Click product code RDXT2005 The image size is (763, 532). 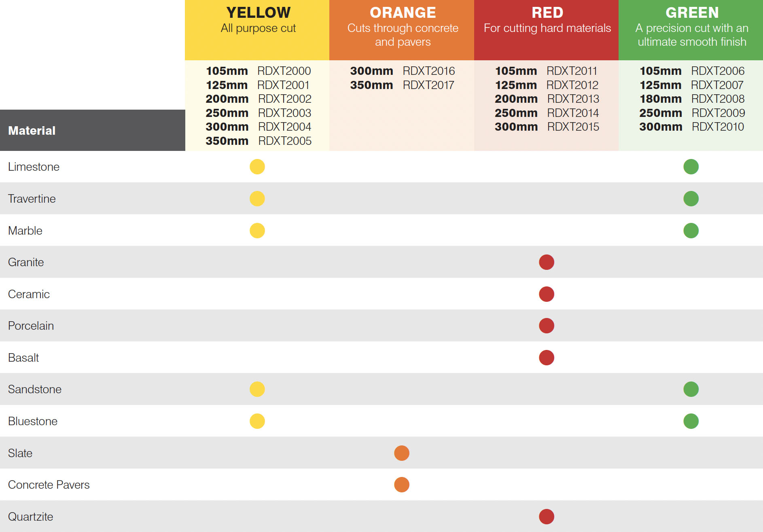(x=285, y=141)
